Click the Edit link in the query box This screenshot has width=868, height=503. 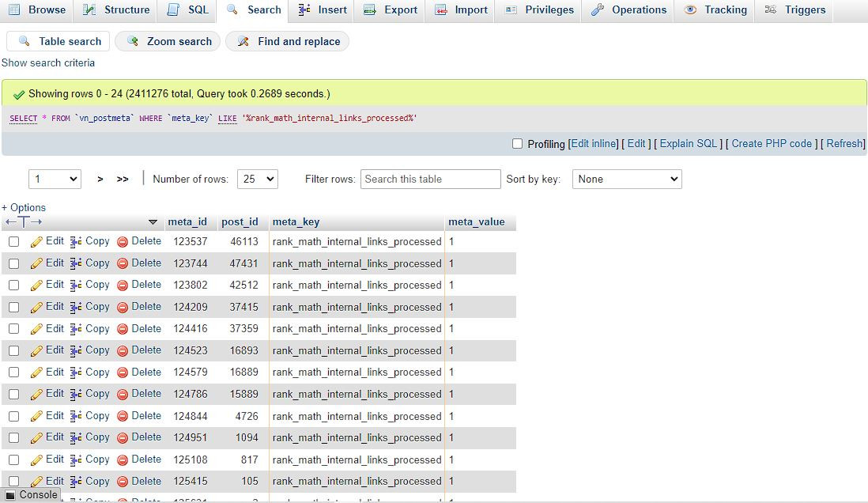(x=636, y=143)
